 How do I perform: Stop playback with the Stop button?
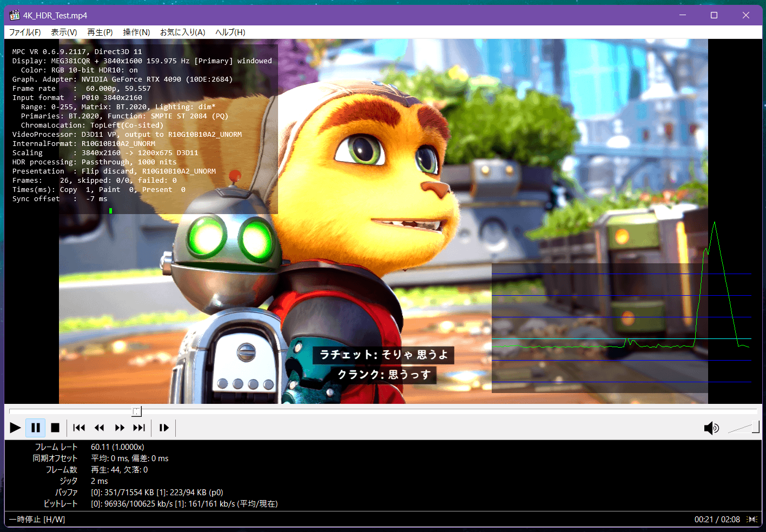[55, 428]
